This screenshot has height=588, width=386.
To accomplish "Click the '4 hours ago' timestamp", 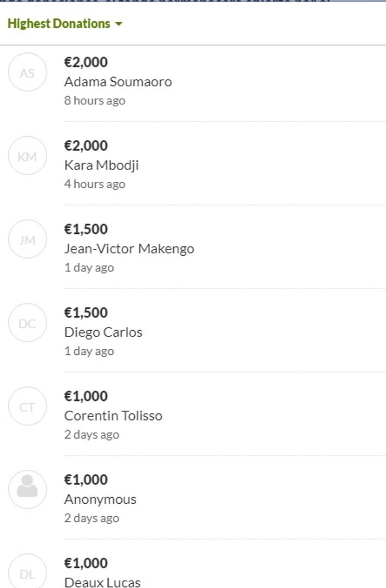I will pyautogui.click(x=95, y=184).
